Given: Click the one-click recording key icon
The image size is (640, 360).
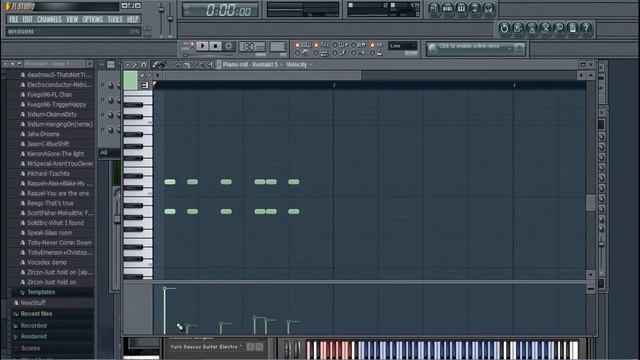Looking at the screenshot, I should pos(559,28).
